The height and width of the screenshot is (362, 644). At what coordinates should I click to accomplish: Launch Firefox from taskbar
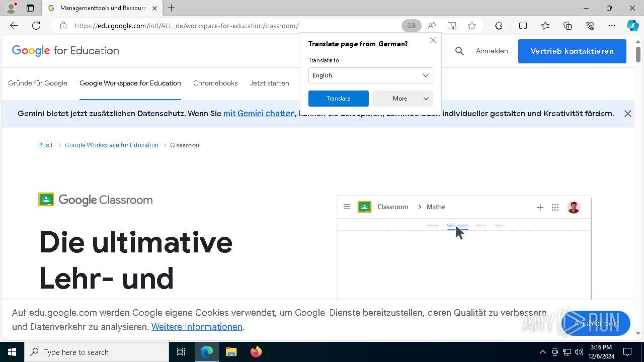click(256, 352)
